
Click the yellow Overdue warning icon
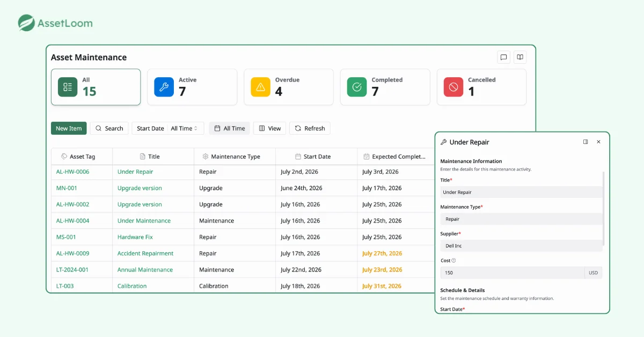pos(261,87)
